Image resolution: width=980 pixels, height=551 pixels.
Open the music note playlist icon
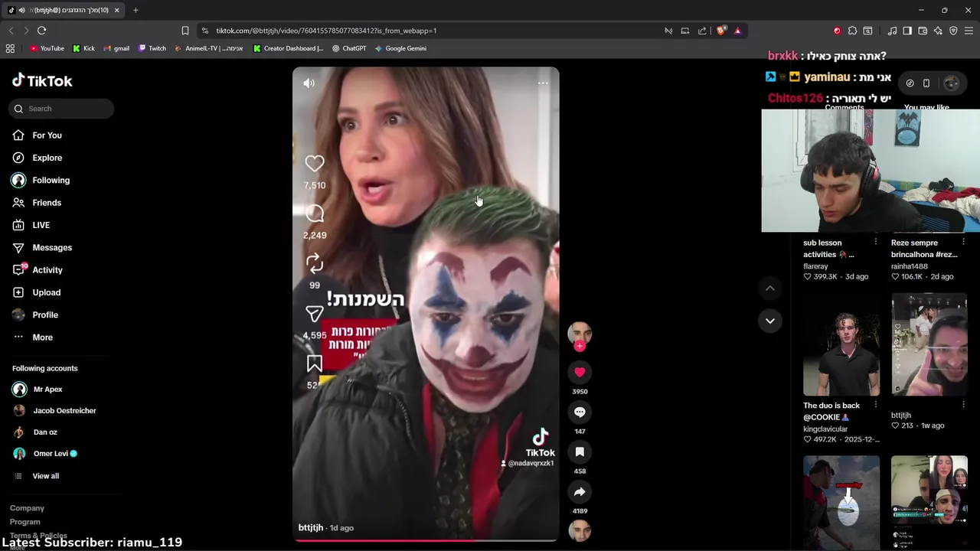click(892, 31)
